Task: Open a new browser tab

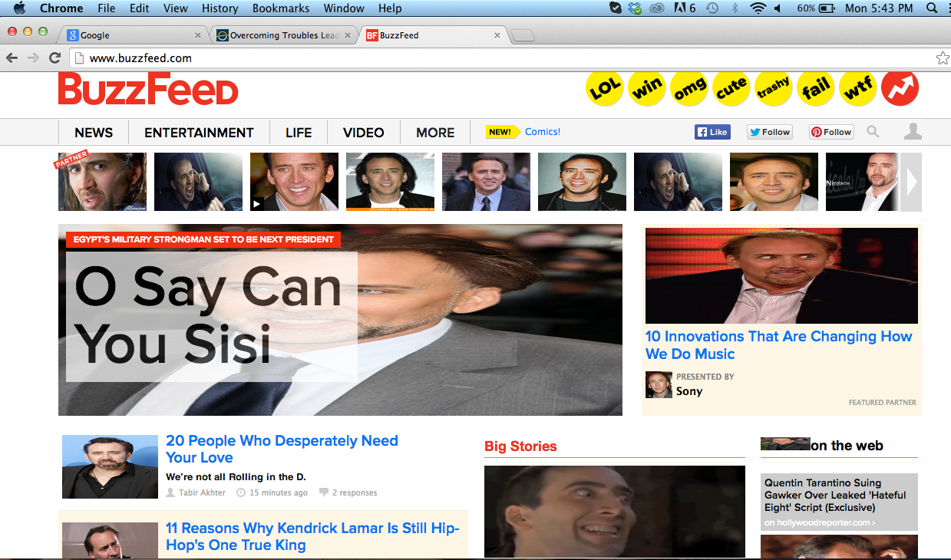Action: point(522,35)
